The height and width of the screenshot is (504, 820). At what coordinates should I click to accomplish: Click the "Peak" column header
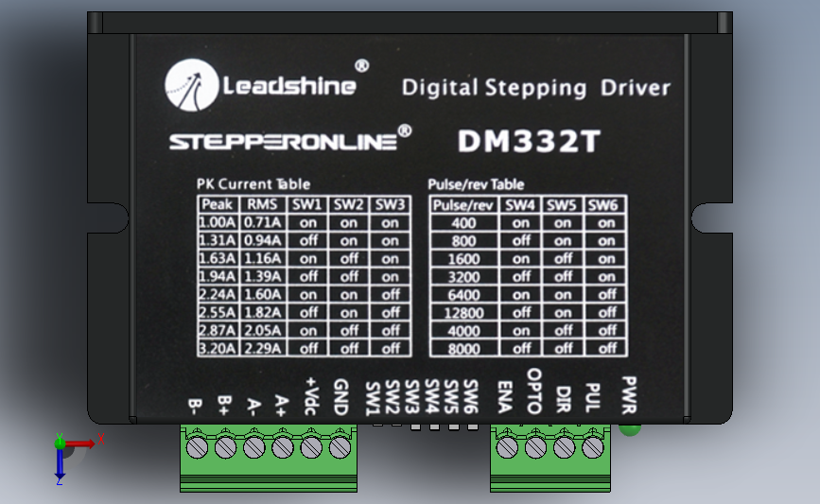tap(218, 204)
